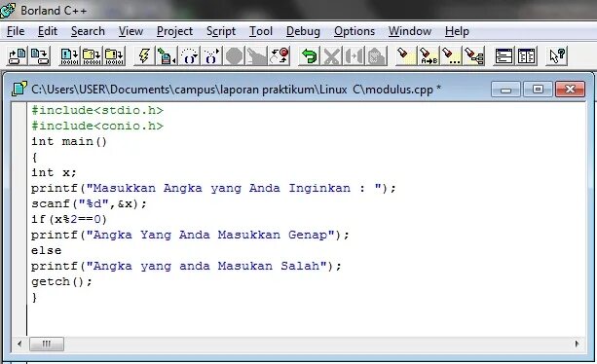
Task: Click the green Undo arrow icon
Action: 309,56
